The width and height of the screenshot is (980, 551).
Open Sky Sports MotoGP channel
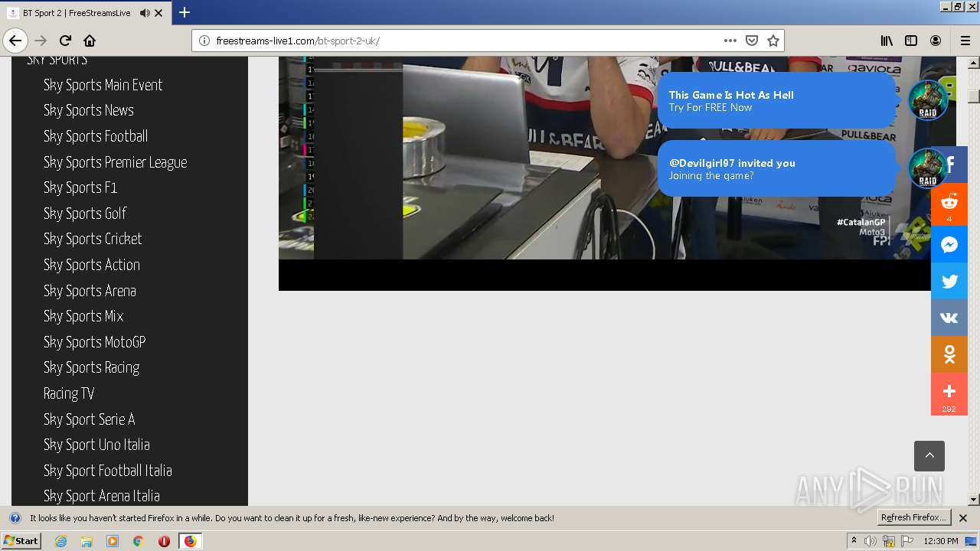(x=95, y=342)
